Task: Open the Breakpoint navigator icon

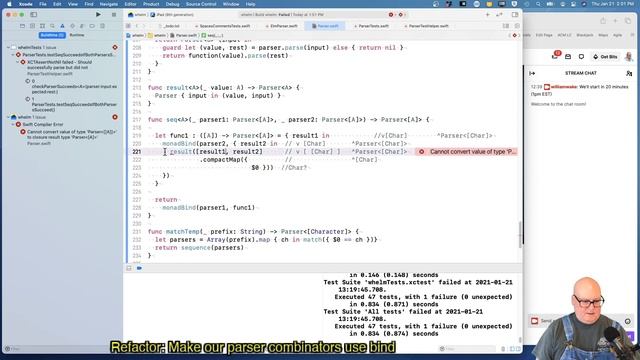Action: point(92,26)
